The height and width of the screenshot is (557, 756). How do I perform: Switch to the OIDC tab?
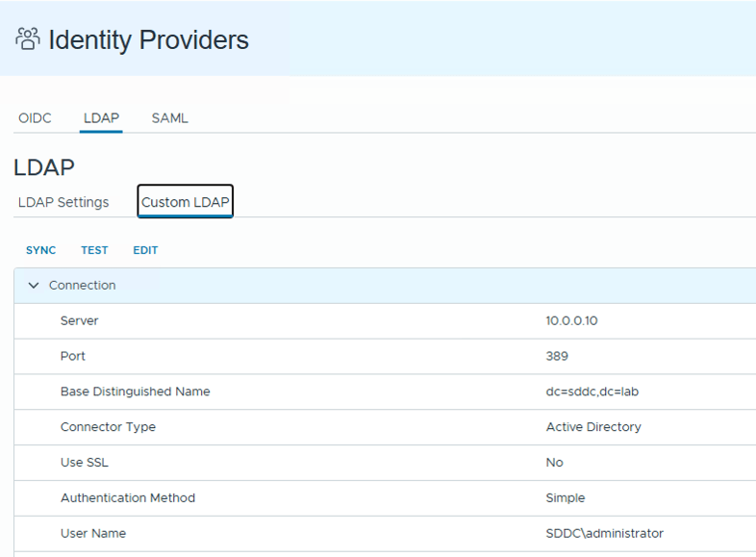(35, 118)
